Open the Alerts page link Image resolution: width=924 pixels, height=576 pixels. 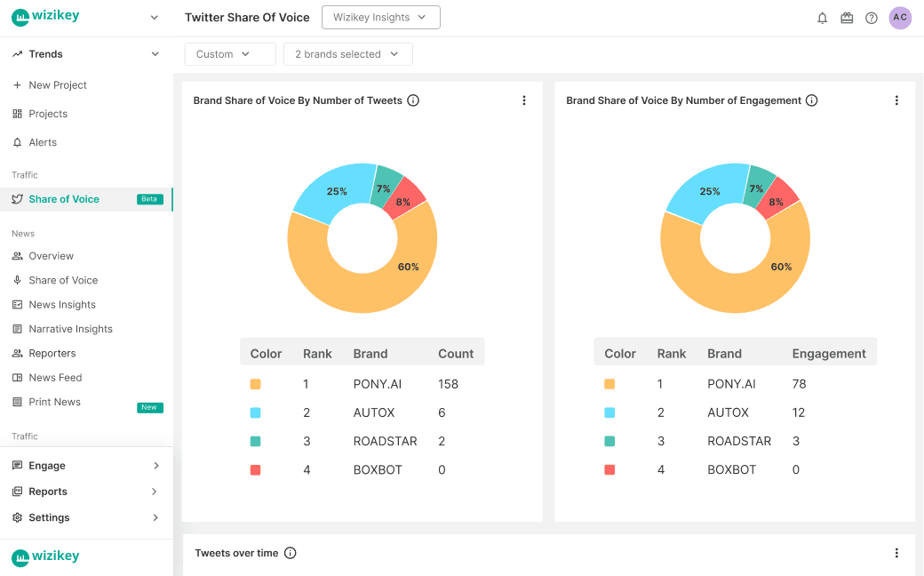(x=43, y=142)
